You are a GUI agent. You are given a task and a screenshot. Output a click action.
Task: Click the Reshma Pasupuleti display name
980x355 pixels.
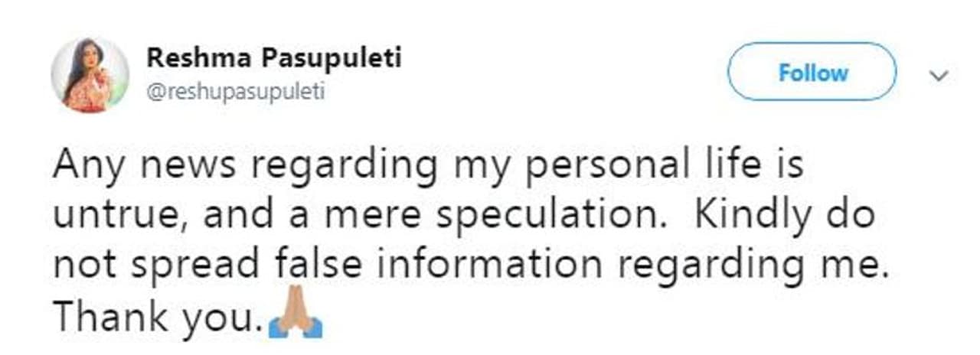[x=273, y=58]
